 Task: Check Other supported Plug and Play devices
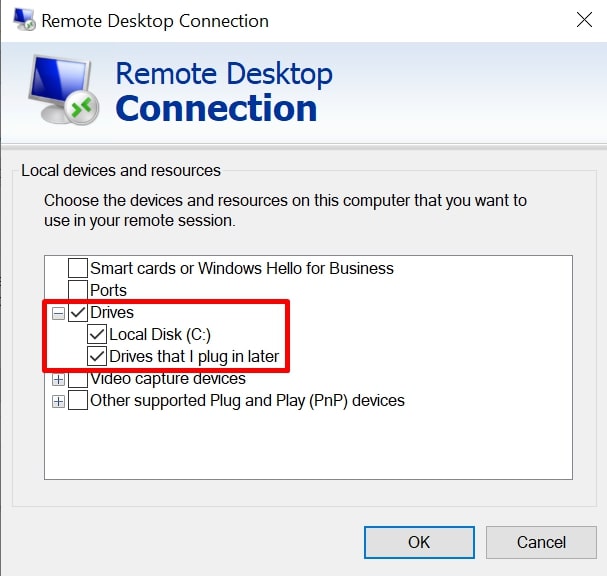click(x=78, y=400)
